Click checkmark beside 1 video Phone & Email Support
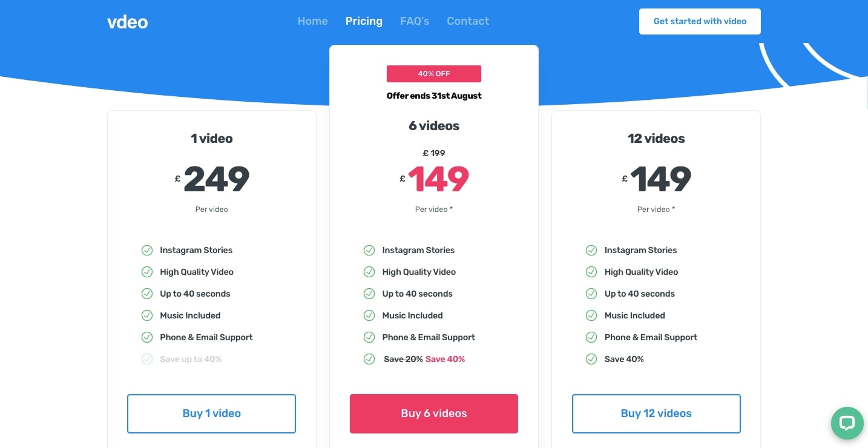The width and height of the screenshot is (868, 448). tap(147, 337)
